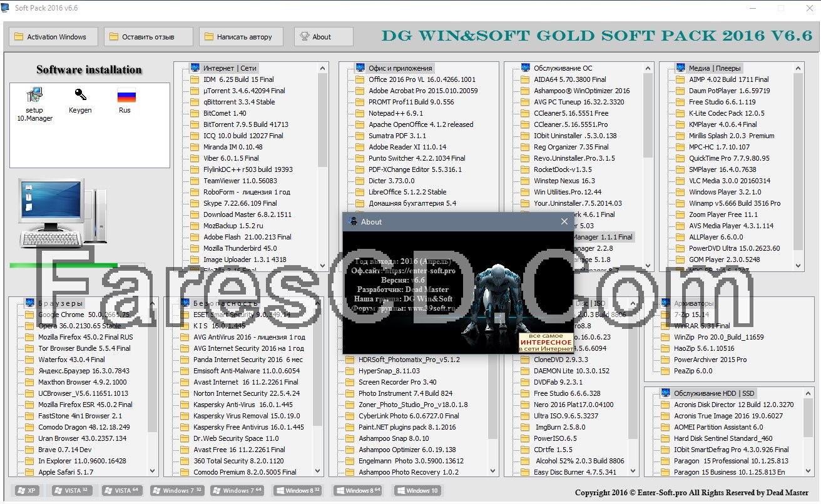Screen dimensions: 821x504
Task: Select the Rus flag icon
Action: click(x=126, y=96)
